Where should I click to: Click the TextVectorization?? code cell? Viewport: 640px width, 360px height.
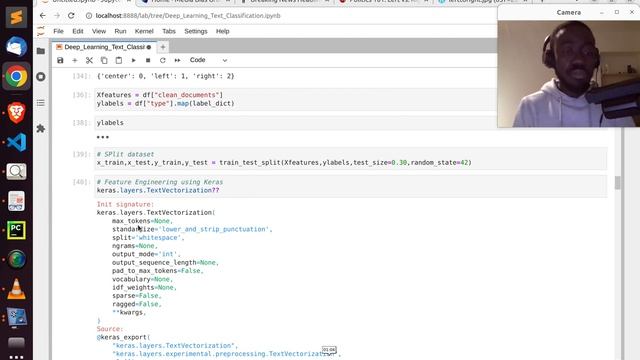coord(351,186)
